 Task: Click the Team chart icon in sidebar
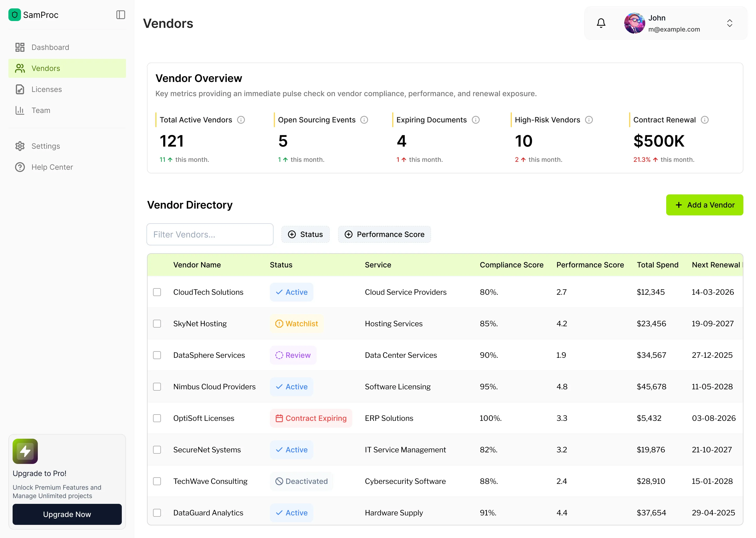[20, 110]
